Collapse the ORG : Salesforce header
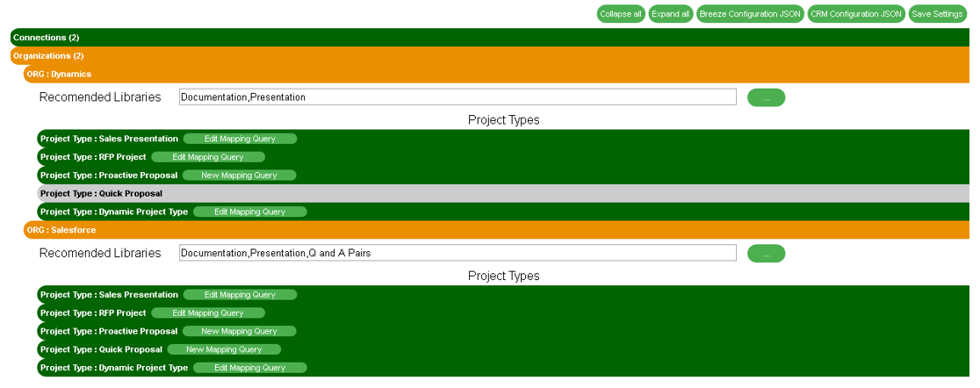980x388 pixels. (496, 230)
